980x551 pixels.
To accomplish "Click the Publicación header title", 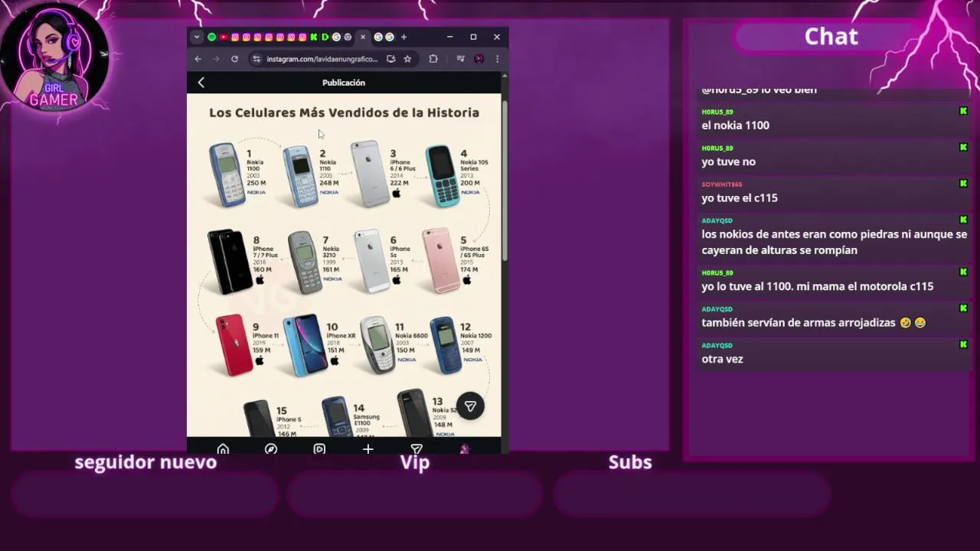I will click(344, 83).
